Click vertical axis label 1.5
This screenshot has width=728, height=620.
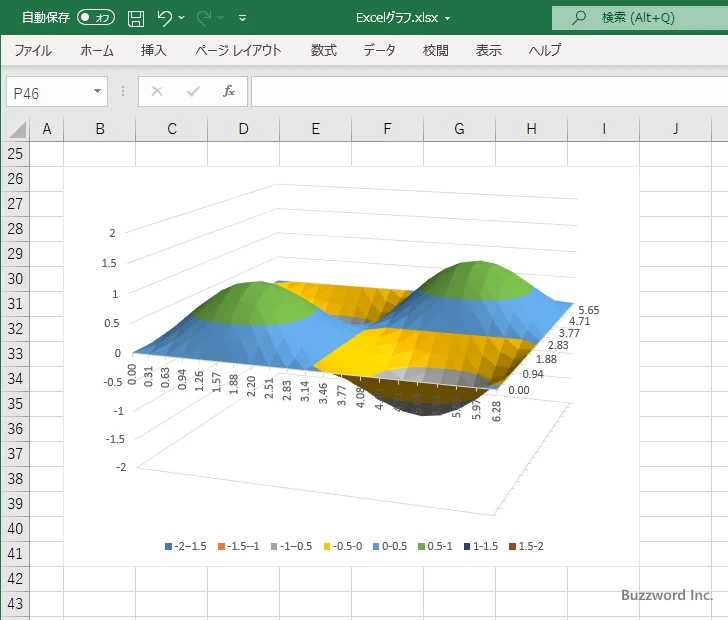pos(109,263)
